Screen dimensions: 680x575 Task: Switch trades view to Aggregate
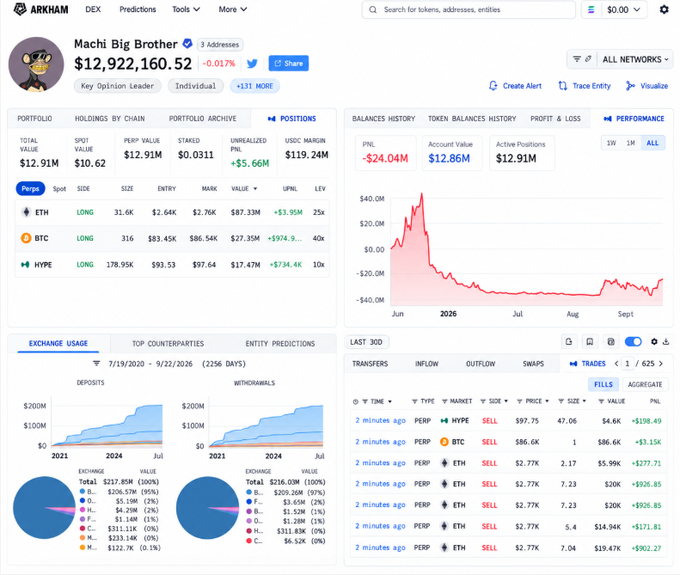[645, 384]
